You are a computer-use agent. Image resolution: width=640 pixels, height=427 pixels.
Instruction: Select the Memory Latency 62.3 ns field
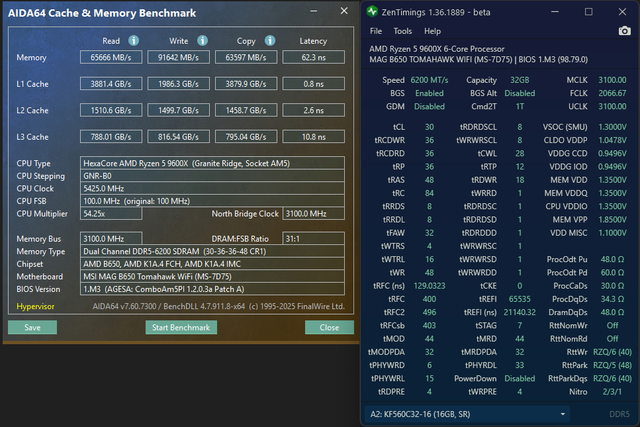pos(313,57)
